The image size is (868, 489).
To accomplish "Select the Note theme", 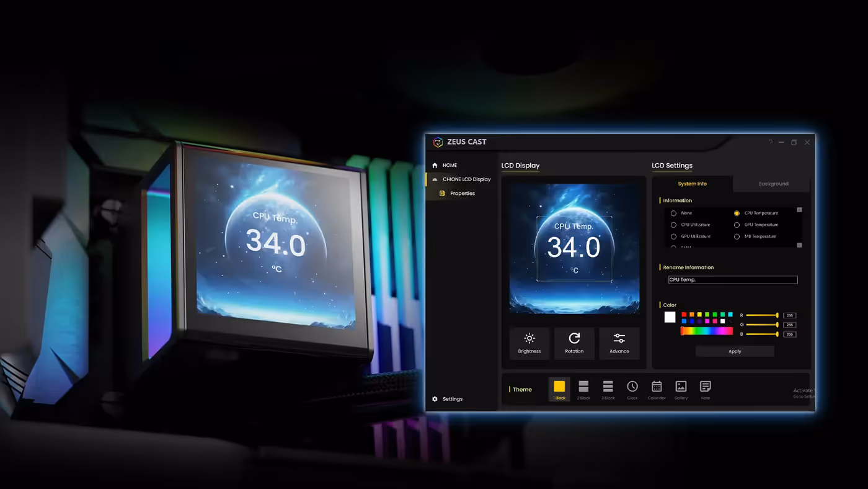I will pyautogui.click(x=705, y=390).
